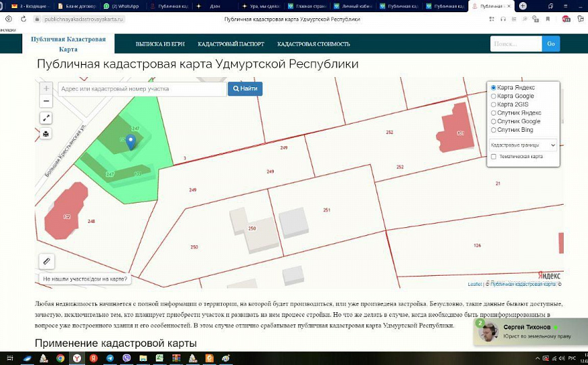Zoom out the map with minus button

(46, 101)
